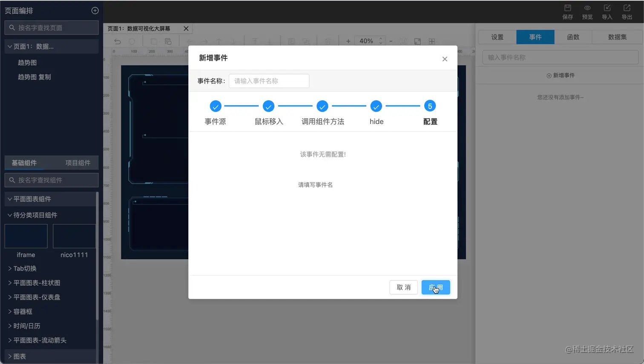Click the search icon in page search box

coord(12,28)
